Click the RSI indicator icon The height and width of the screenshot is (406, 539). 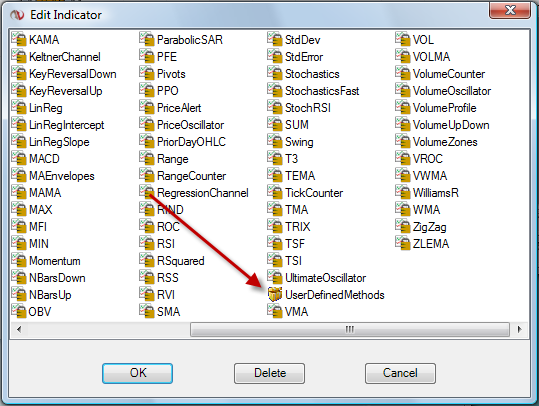[147, 243]
